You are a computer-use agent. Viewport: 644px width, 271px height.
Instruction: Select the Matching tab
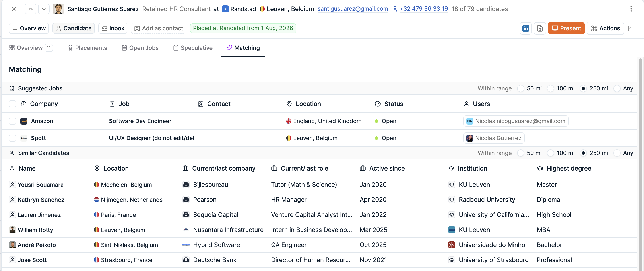pos(243,48)
